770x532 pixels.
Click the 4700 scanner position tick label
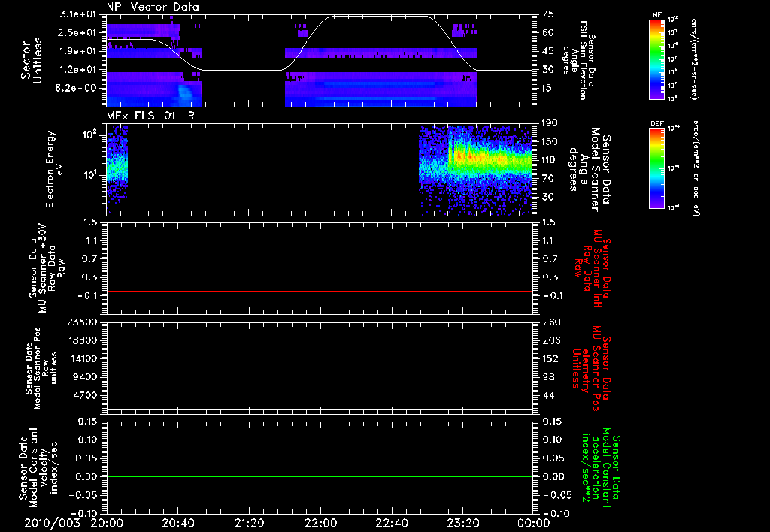click(x=86, y=395)
